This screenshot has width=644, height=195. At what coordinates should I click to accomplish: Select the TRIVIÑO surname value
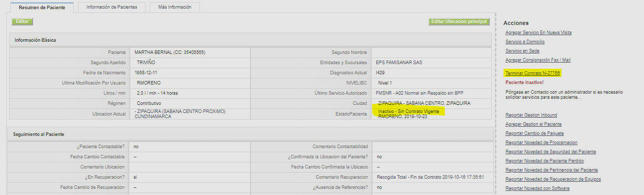(146, 63)
